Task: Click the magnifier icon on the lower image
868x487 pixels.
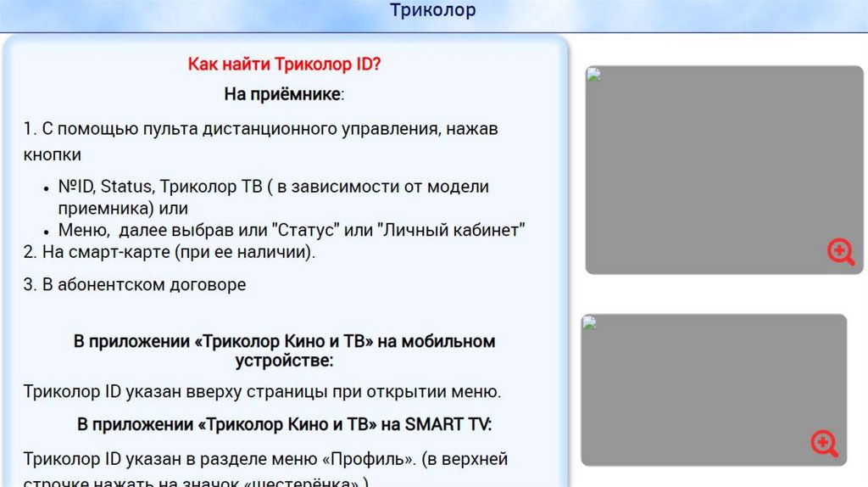Action: coord(823,443)
